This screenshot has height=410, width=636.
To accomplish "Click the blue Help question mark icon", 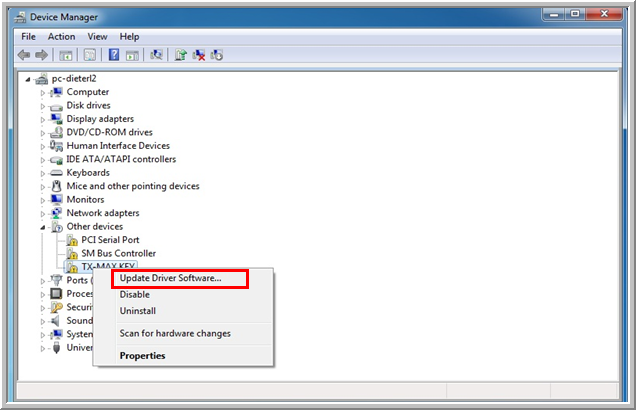I will [x=114, y=55].
